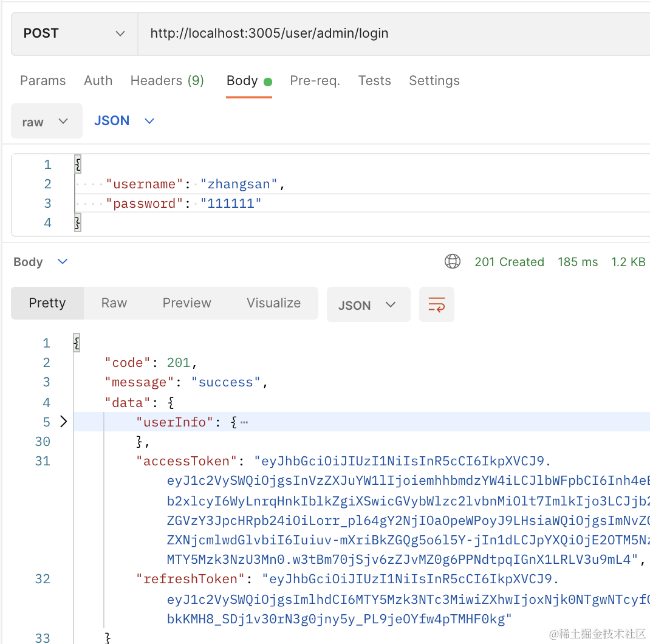Select the Pretty response view
Image resolution: width=650 pixels, height=644 pixels.
coord(47,303)
